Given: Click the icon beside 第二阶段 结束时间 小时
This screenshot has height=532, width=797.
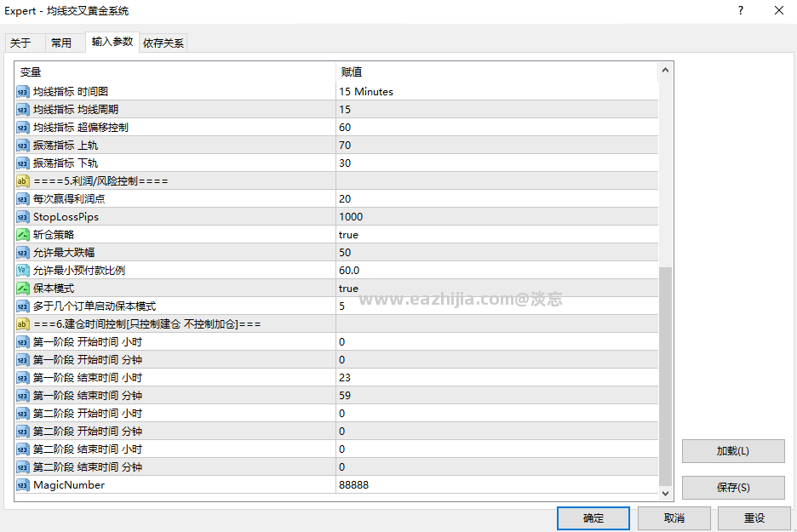Looking at the screenshot, I should click(22, 449).
